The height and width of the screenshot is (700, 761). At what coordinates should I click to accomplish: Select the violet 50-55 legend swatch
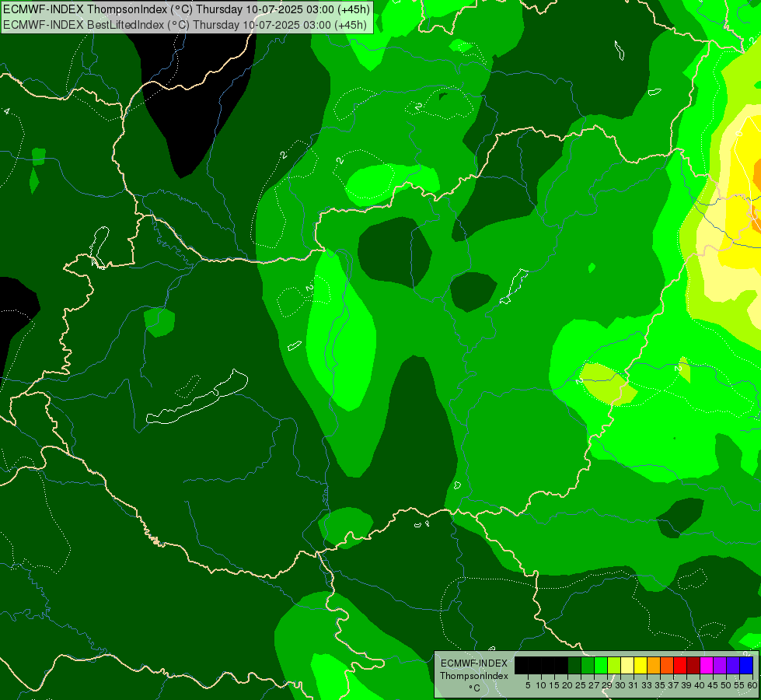(733, 665)
